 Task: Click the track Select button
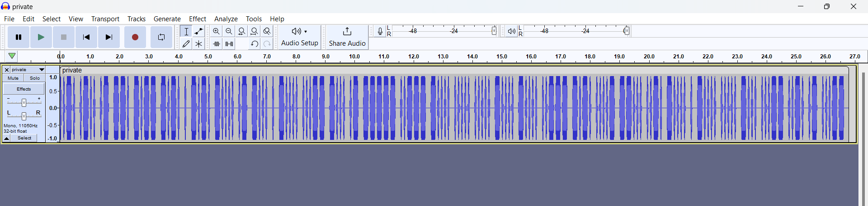(24, 138)
